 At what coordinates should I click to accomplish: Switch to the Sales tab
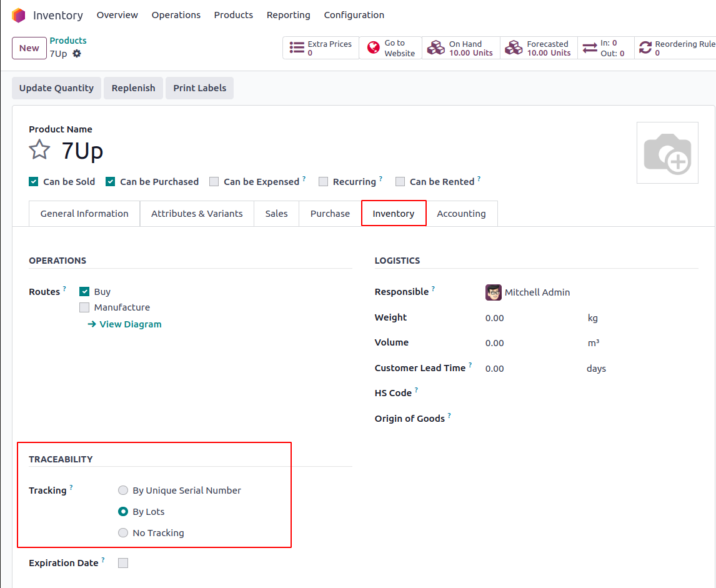276,214
